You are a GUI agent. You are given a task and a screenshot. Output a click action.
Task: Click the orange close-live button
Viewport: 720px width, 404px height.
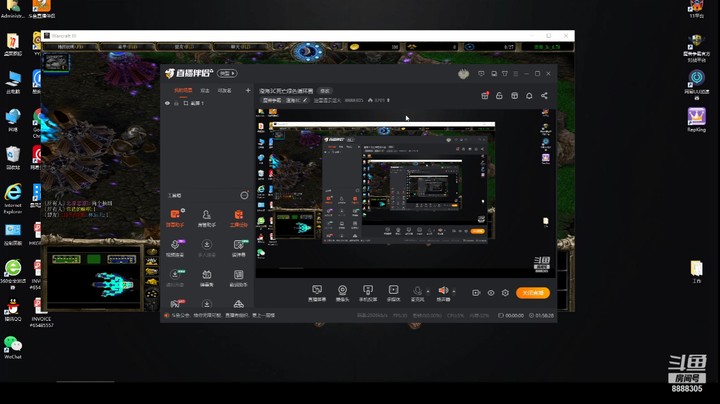click(533, 292)
